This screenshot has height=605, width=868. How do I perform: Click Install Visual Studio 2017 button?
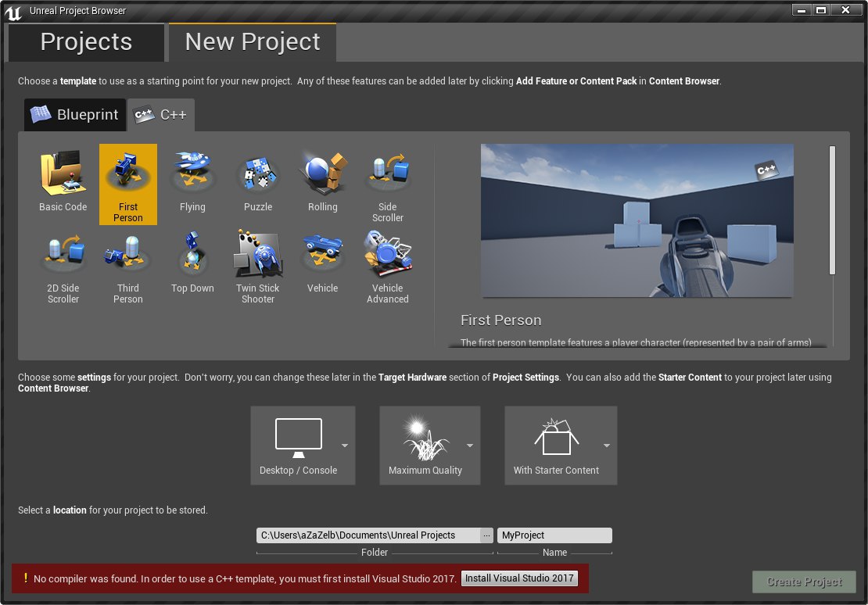(519, 578)
